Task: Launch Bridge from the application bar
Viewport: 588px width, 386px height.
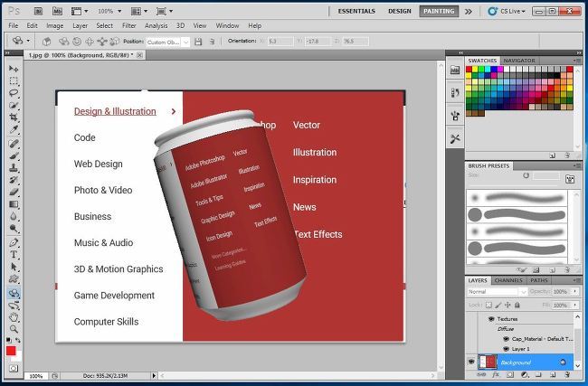Action: (x=38, y=11)
